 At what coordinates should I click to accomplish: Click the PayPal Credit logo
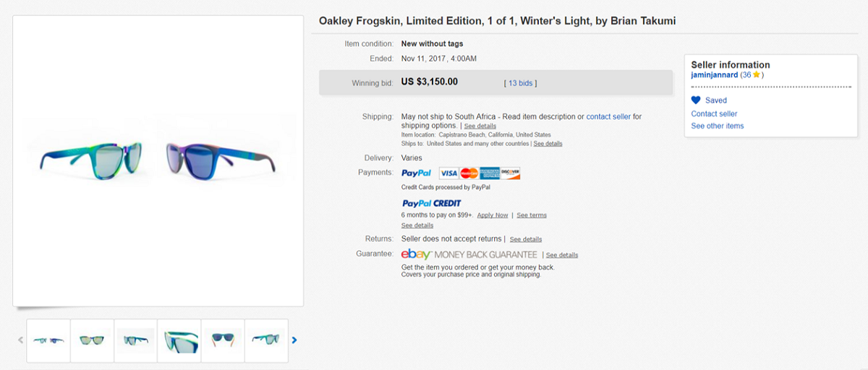pos(431,203)
